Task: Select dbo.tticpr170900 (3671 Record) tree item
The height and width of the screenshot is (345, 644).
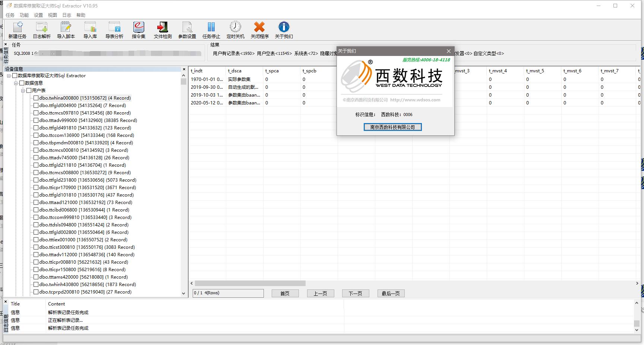Action: pyautogui.click(x=88, y=188)
